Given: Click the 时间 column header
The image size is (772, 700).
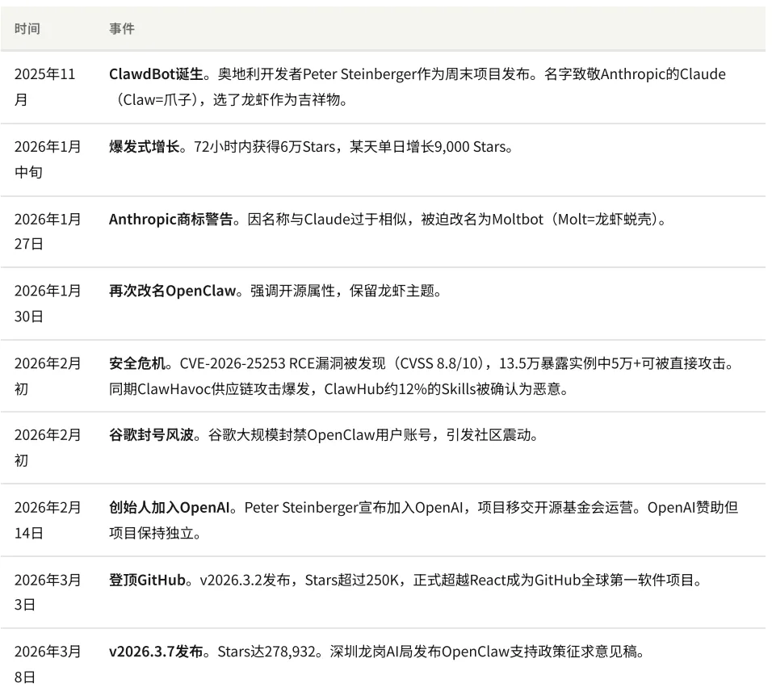Looking at the screenshot, I should coord(27,28).
